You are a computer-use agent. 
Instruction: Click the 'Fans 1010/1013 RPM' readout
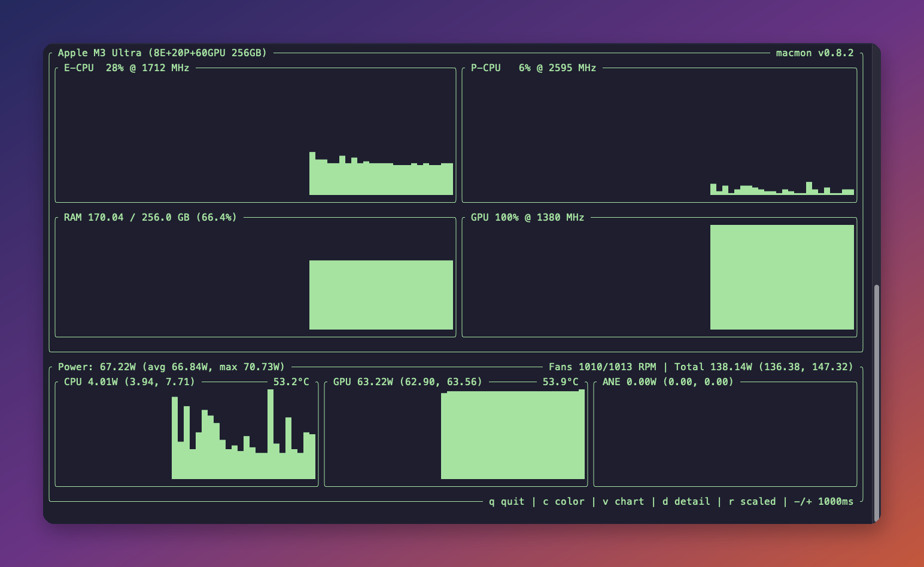tap(602, 367)
